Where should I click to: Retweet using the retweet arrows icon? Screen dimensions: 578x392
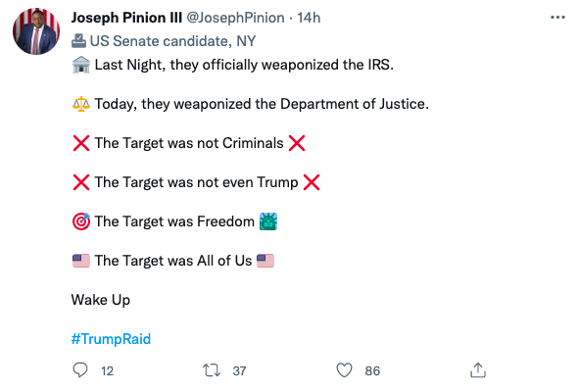click(x=212, y=370)
